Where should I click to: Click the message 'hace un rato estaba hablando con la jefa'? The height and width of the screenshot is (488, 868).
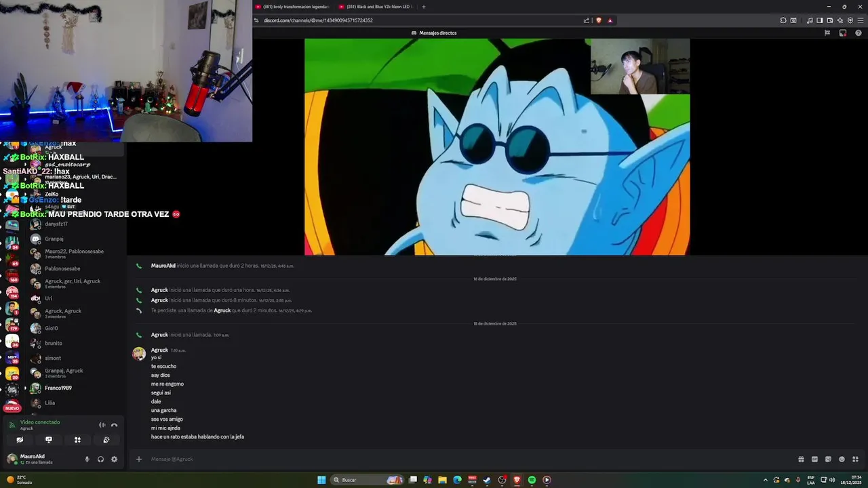[x=197, y=436]
